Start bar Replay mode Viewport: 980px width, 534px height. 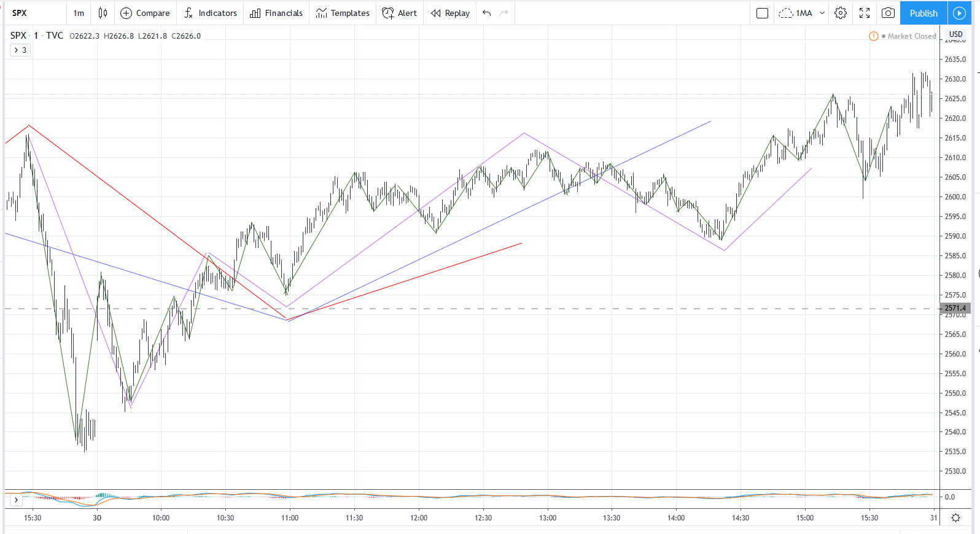point(450,13)
